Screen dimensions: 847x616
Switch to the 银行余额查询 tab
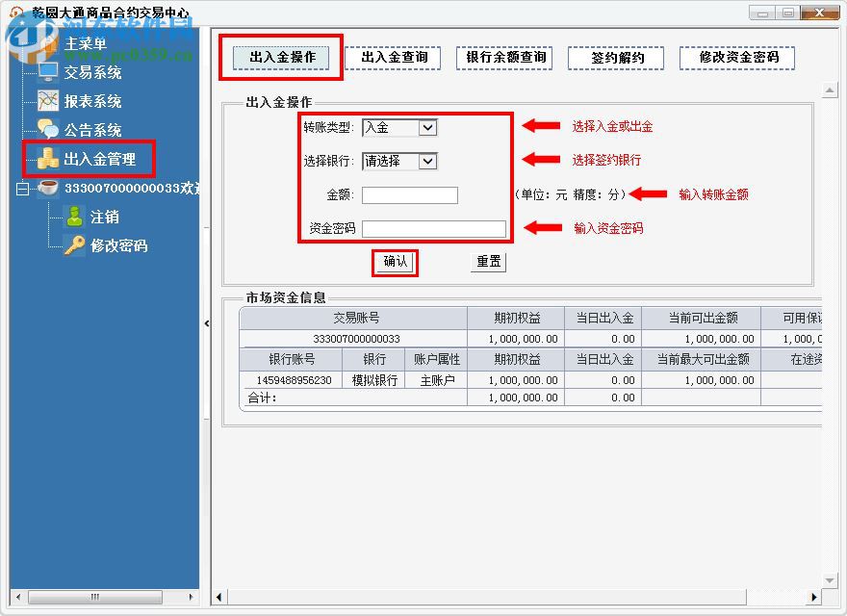pyautogui.click(x=504, y=58)
